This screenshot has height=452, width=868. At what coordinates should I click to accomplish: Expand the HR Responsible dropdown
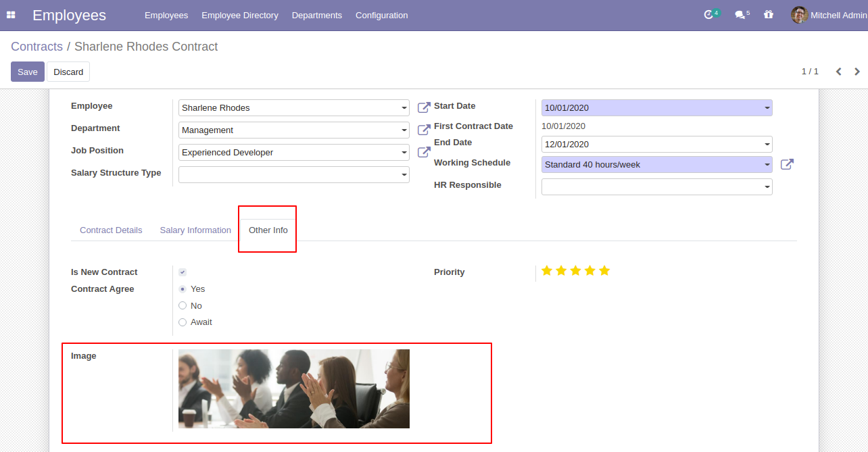(x=767, y=187)
